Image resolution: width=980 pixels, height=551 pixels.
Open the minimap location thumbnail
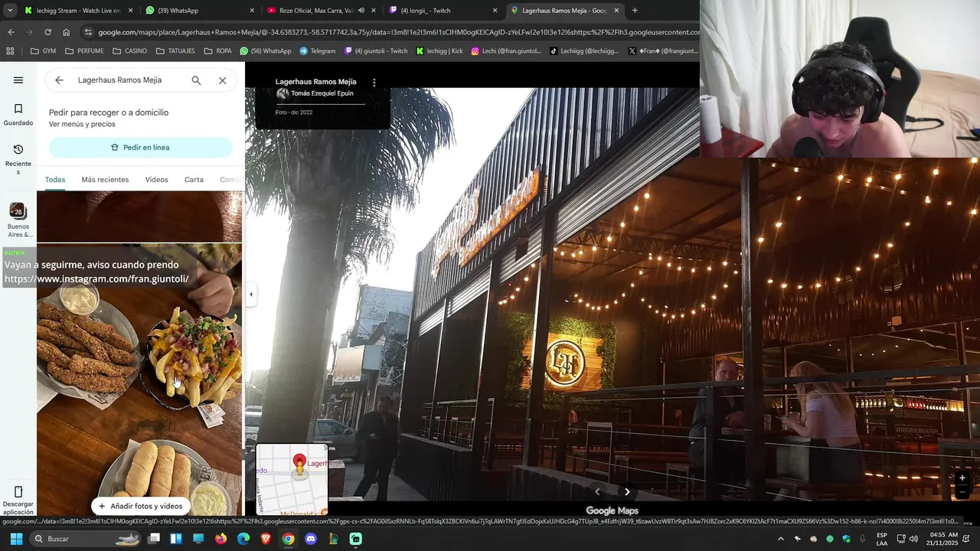pos(292,479)
